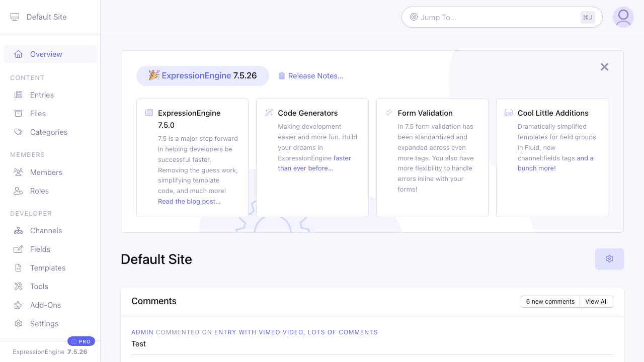Close the ExpressionEngine welcome banner
This screenshot has height=362, width=644.
[604, 67]
